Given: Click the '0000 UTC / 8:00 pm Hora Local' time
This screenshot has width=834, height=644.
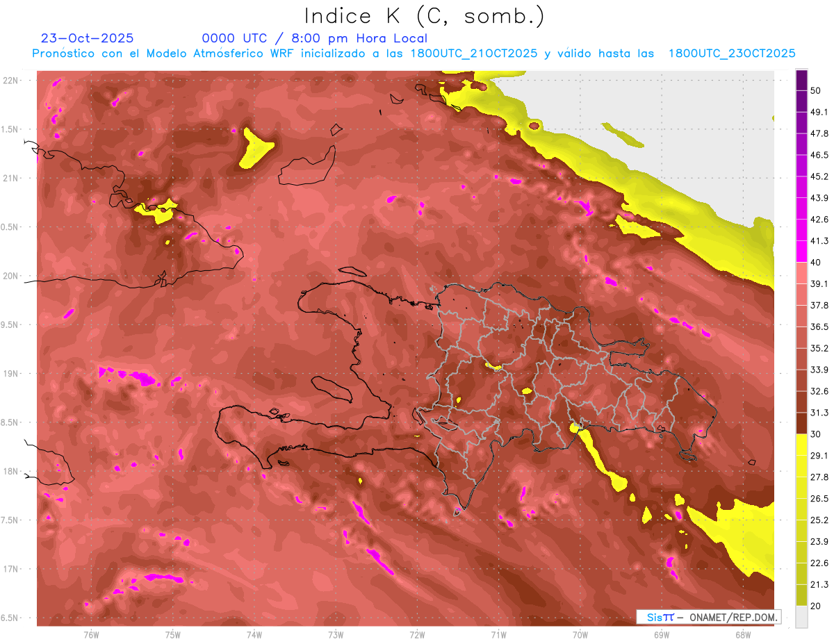Looking at the screenshot, I should 315,38.
